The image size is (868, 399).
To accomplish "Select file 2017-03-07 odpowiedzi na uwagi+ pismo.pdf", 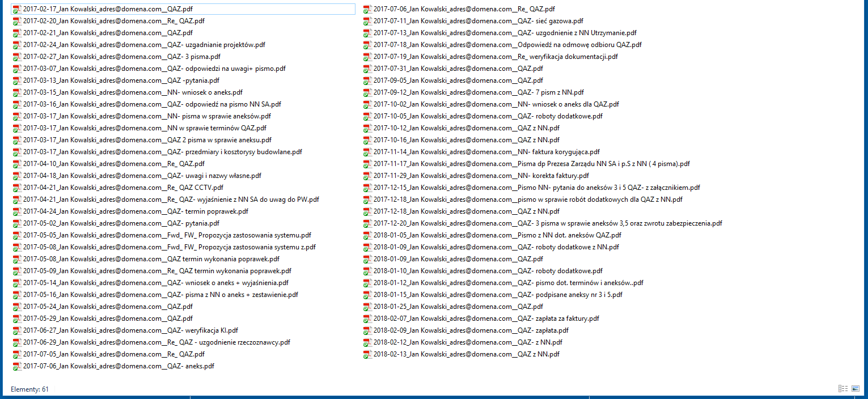I will point(154,69).
